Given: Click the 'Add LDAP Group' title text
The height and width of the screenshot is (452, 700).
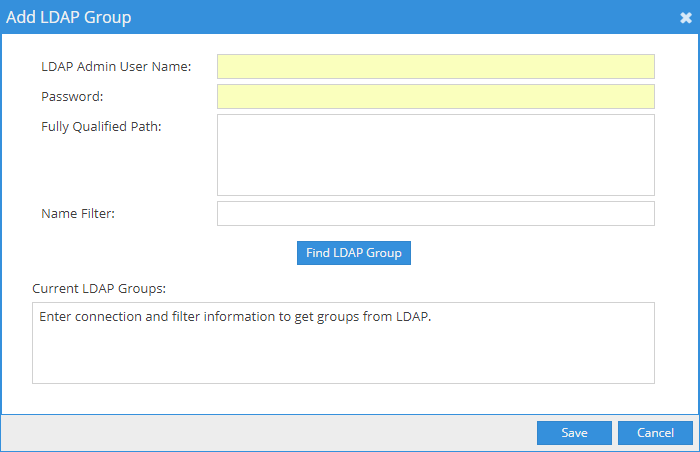Looking at the screenshot, I should [69, 17].
